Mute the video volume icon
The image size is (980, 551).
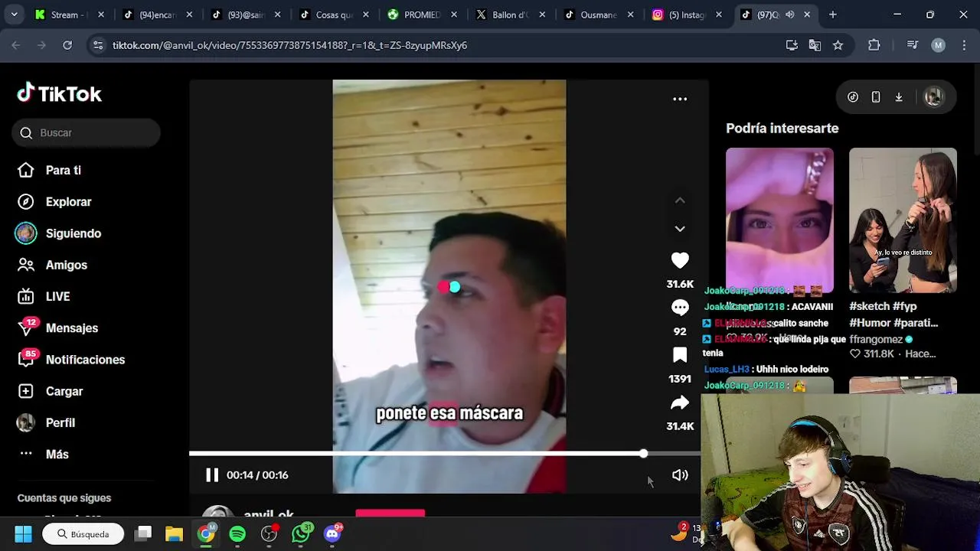pos(680,475)
